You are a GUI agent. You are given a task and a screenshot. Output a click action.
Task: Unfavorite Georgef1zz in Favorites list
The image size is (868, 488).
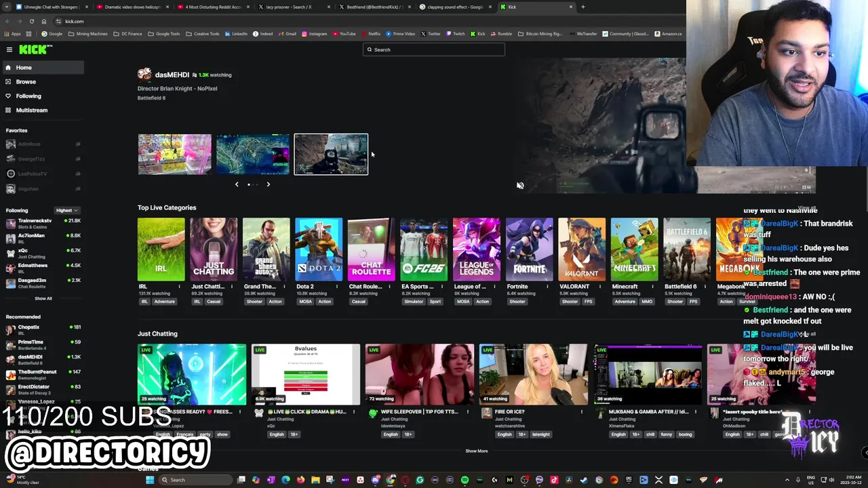pos(77,159)
